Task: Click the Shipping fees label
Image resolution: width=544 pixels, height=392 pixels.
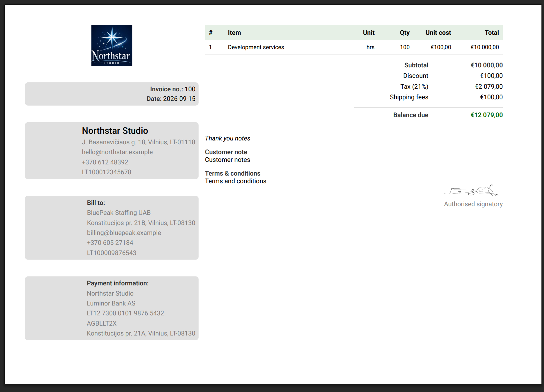Action: tap(409, 97)
